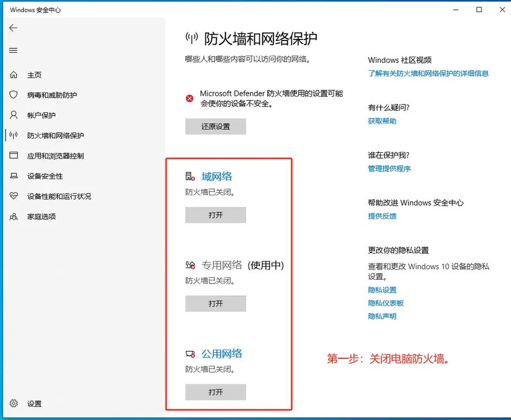
Task: Click the 防火墙和网络保护 page heading
Action: coord(260,39)
